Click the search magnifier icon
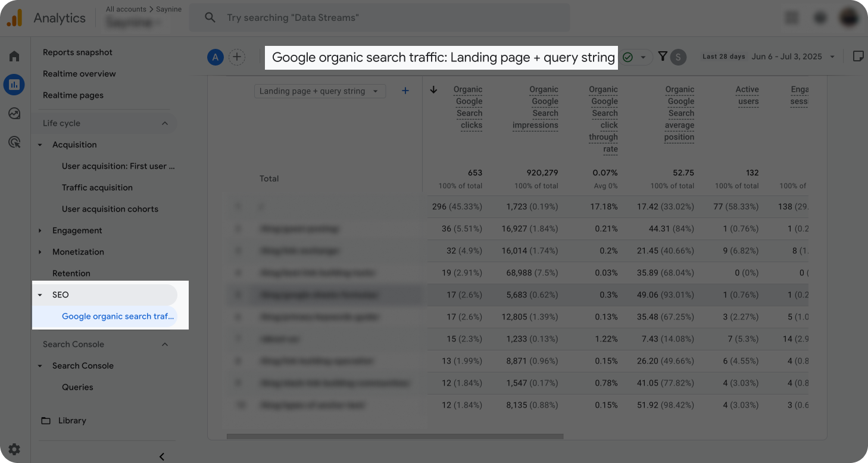This screenshot has width=868, height=463. (x=210, y=18)
